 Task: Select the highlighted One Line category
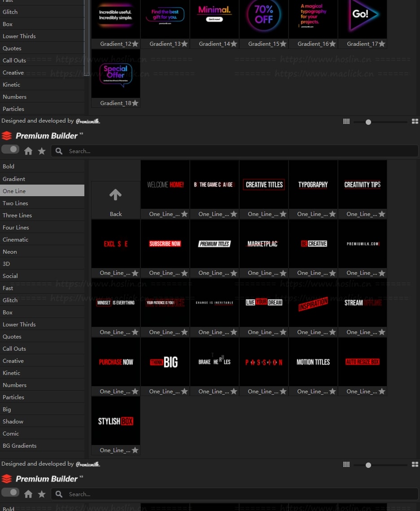click(x=42, y=191)
